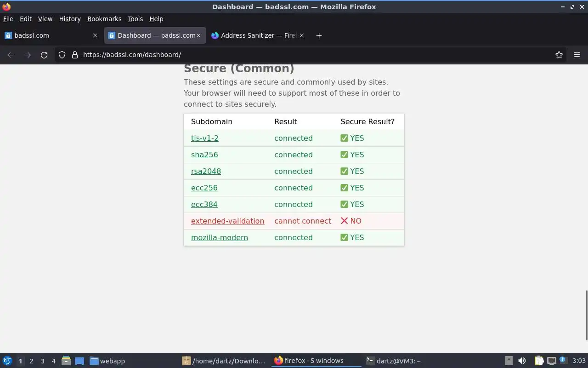Switch to Address Sanitizer tab

257,35
